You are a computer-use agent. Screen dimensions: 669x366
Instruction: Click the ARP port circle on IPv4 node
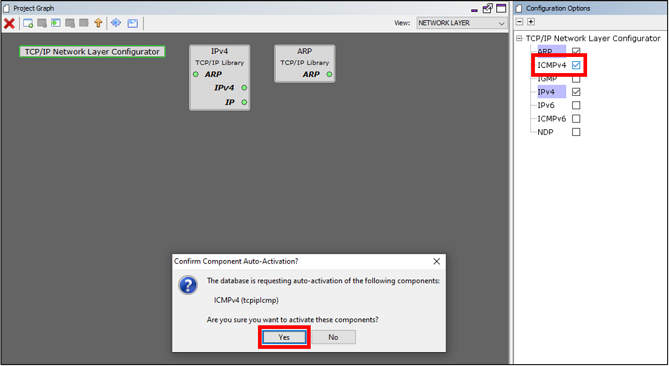[x=196, y=74]
